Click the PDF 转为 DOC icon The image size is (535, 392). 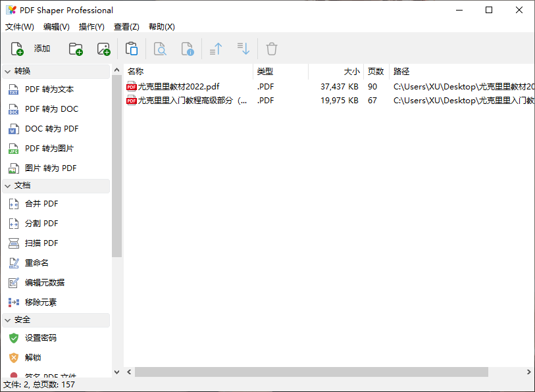(14, 109)
